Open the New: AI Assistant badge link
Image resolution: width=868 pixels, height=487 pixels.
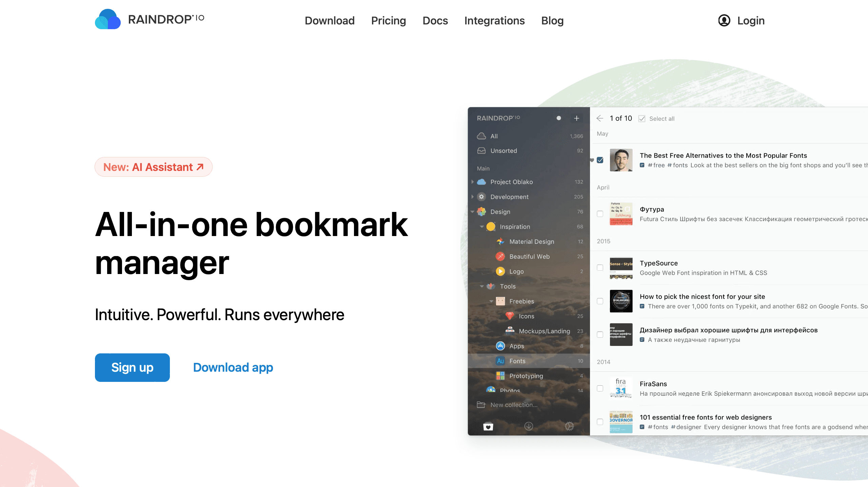154,167
